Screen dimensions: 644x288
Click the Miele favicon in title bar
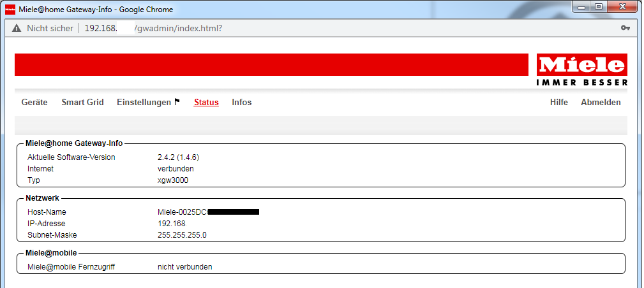click(10, 9)
